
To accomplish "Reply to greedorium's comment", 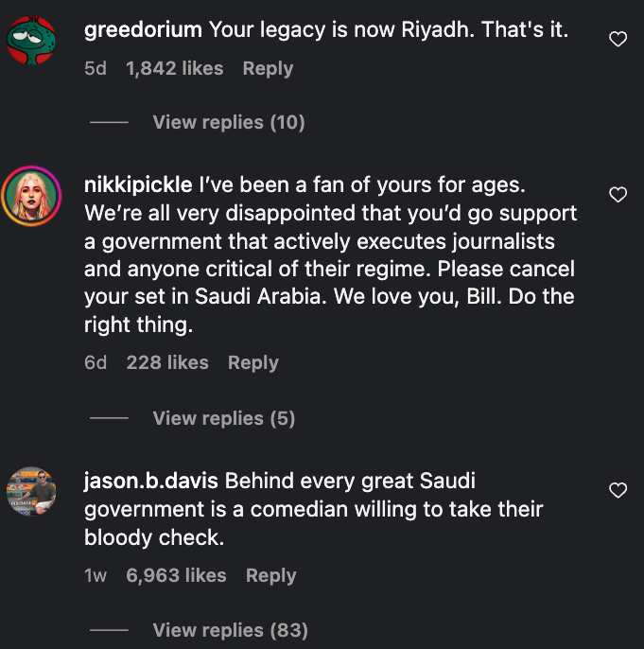I will (268, 69).
